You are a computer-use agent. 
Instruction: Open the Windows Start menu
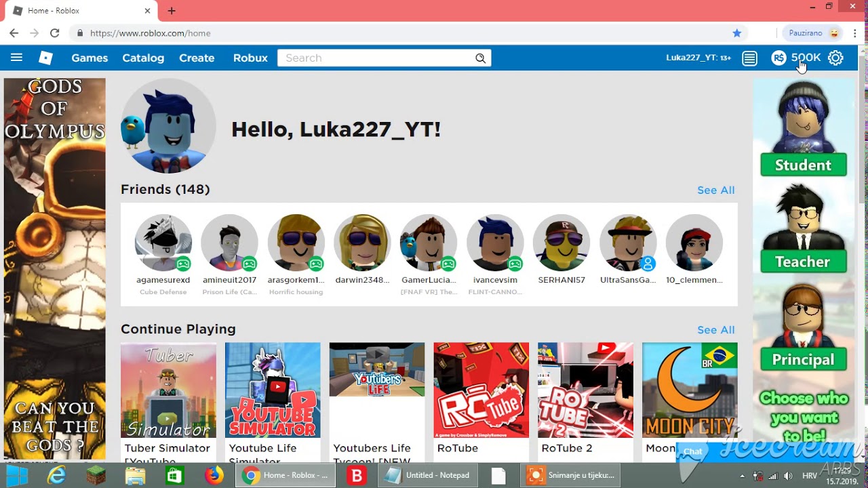click(x=17, y=475)
